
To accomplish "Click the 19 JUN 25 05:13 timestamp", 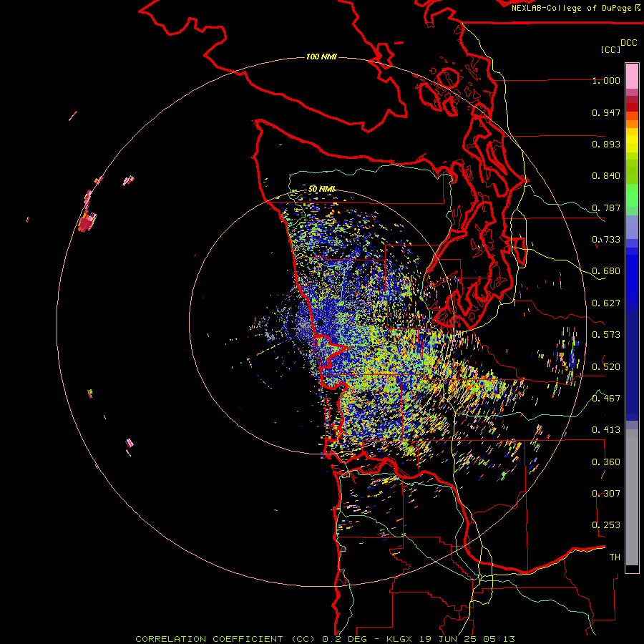I will point(467,639).
